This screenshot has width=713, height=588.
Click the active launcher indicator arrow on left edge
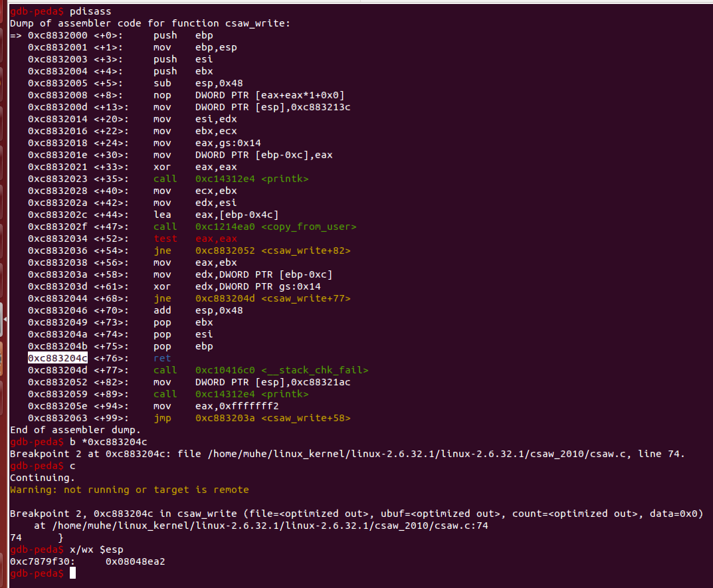pos(5,320)
